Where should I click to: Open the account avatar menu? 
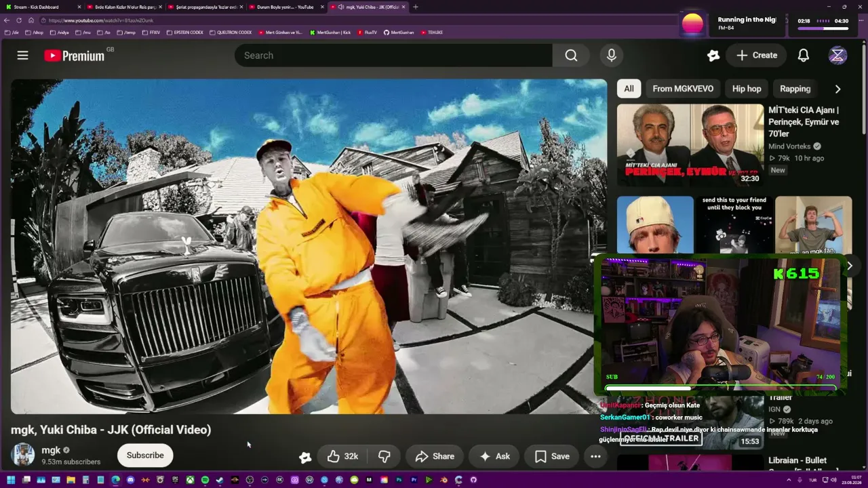tap(837, 56)
